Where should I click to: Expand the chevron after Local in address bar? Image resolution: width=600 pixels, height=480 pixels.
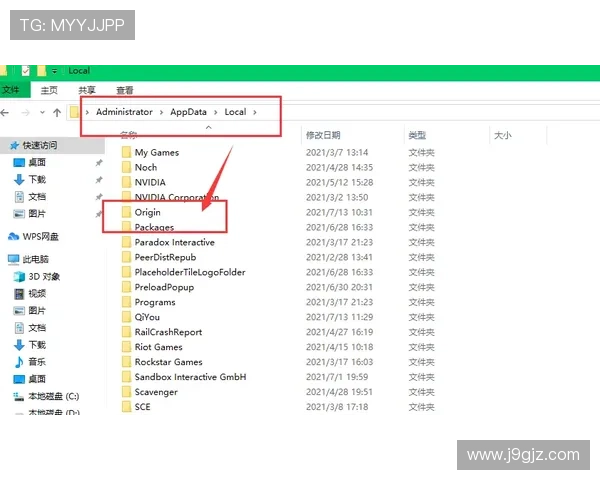pos(255,112)
